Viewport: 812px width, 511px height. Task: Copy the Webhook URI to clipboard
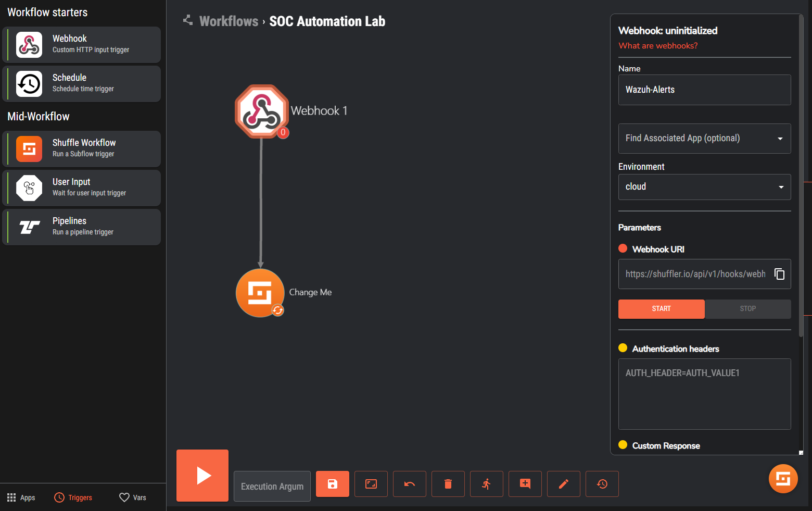pyautogui.click(x=779, y=274)
